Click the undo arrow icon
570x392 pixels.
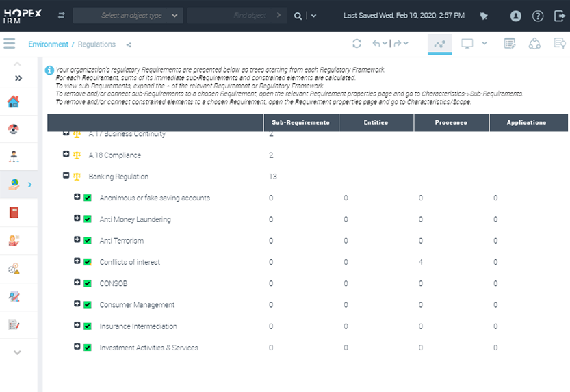(376, 44)
